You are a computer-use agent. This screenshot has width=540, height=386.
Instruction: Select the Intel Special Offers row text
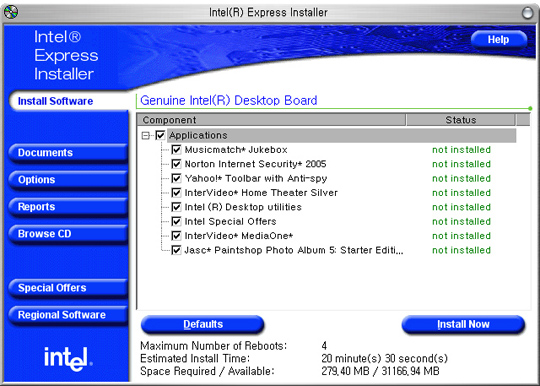click(x=230, y=221)
